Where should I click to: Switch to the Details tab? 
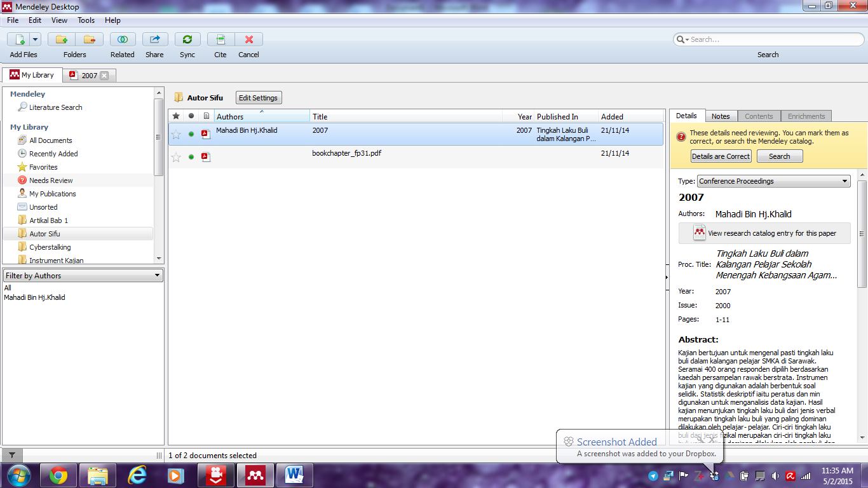coord(687,116)
